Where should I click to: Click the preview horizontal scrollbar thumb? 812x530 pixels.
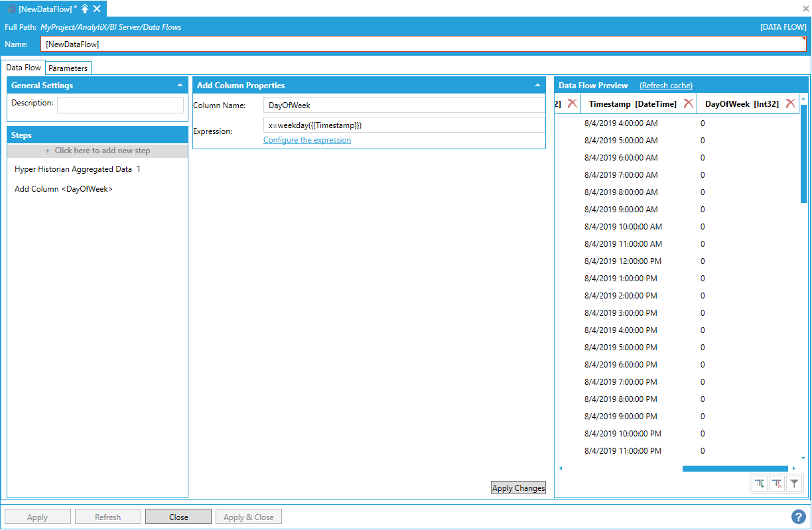pyautogui.click(x=734, y=468)
